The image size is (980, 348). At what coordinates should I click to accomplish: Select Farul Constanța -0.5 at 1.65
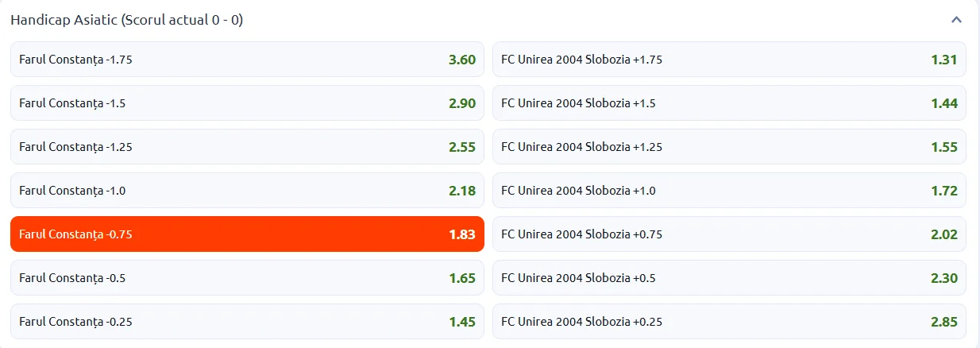[x=247, y=278]
